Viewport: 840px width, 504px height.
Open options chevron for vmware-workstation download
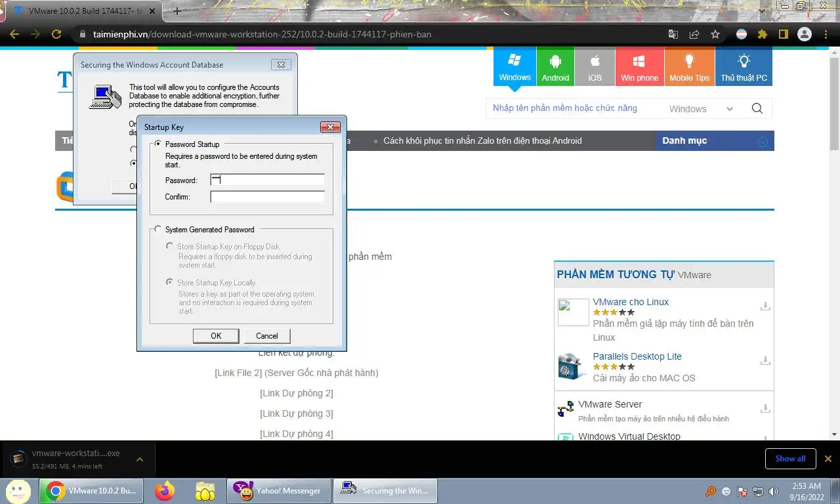click(140, 459)
